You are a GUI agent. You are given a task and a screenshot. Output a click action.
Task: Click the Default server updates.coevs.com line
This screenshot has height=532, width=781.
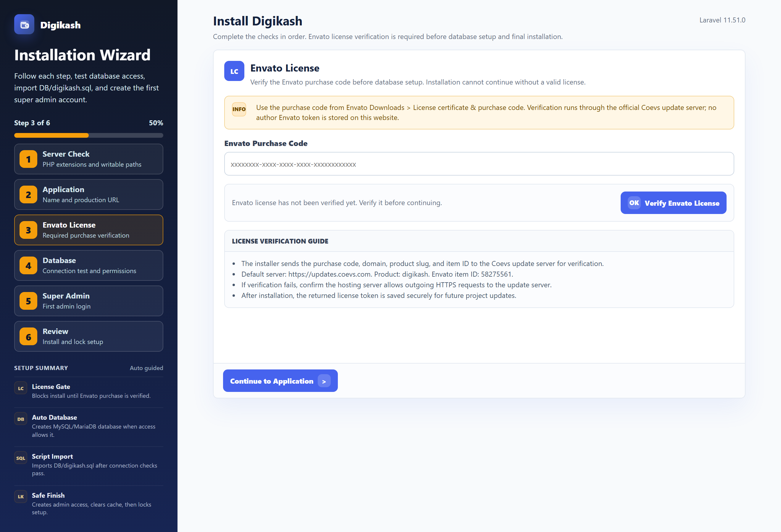[x=377, y=274]
